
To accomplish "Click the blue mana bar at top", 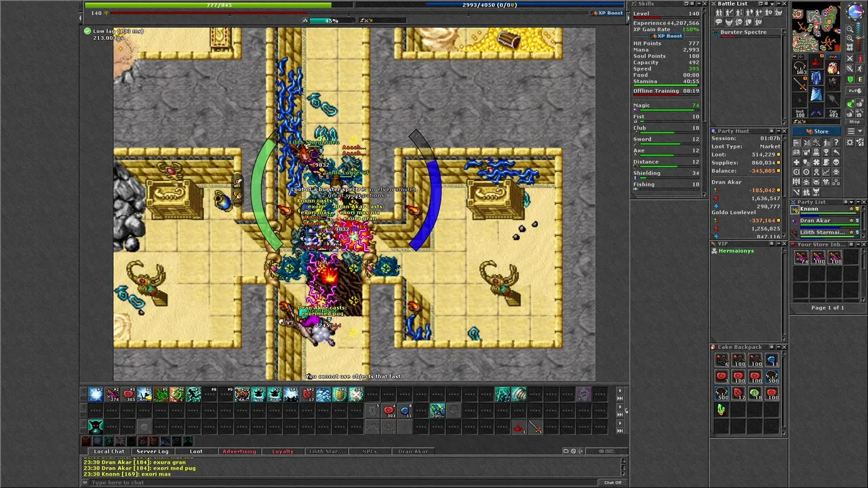I will pyautogui.click(x=490, y=5).
